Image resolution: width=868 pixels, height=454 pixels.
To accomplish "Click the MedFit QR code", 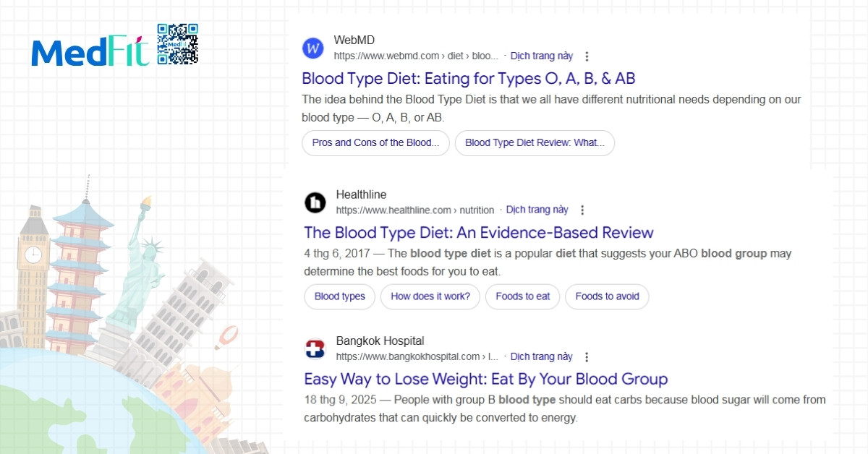I will coord(177,44).
